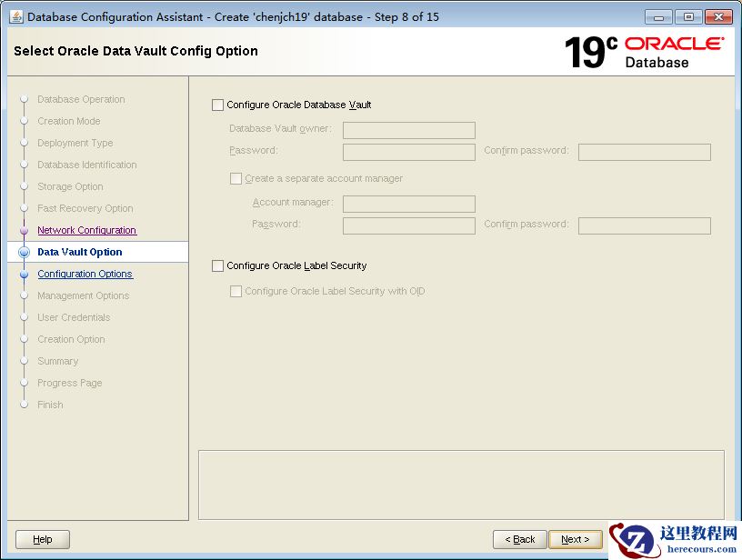Minimize the Database Configuration Assistant window
The height and width of the screenshot is (560, 742).
point(658,17)
